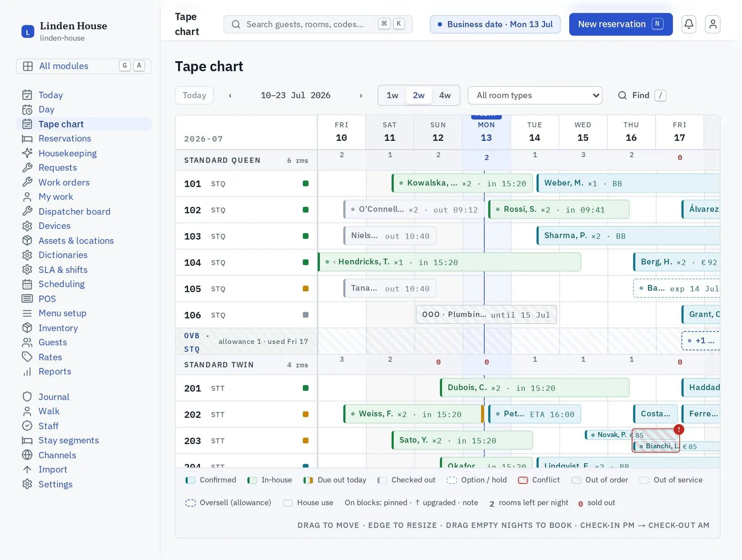Click the Import arrow icon
Image resolution: width=742 pixels, height=560 pixels.
point(27,470)
